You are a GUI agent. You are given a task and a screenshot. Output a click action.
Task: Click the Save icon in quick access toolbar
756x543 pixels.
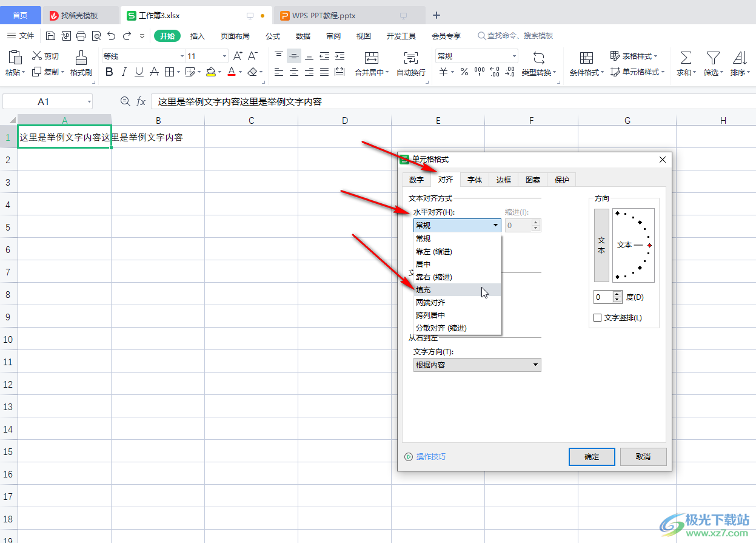coord(51,36)
